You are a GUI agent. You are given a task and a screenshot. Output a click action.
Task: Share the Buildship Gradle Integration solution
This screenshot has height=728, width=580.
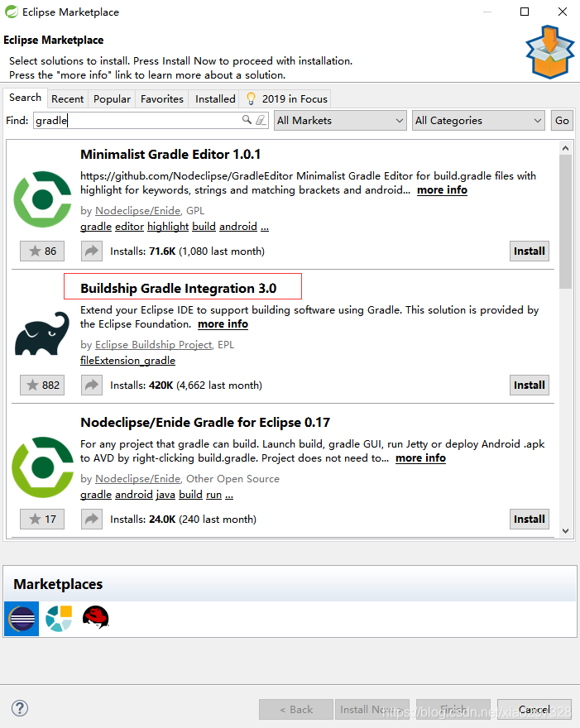point(92,386)
